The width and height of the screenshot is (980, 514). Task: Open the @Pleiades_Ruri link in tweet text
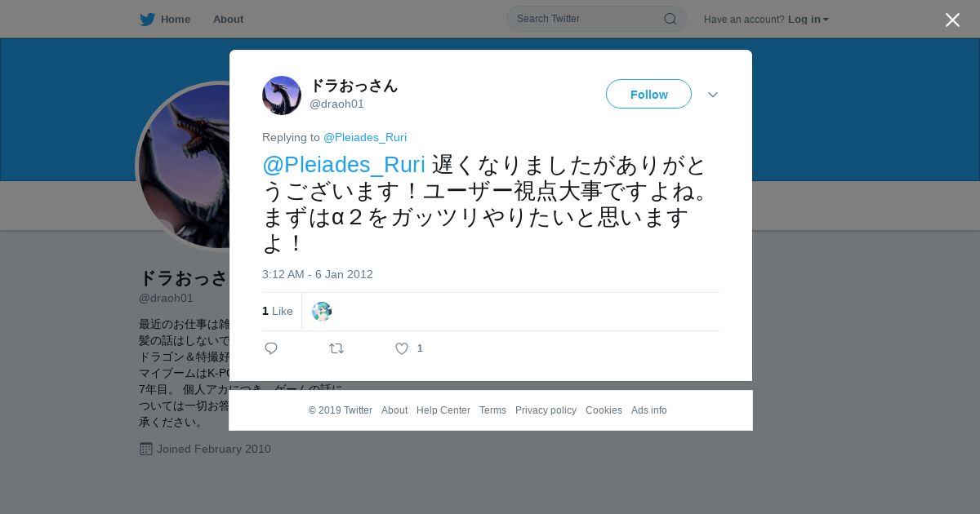[344, 165]
